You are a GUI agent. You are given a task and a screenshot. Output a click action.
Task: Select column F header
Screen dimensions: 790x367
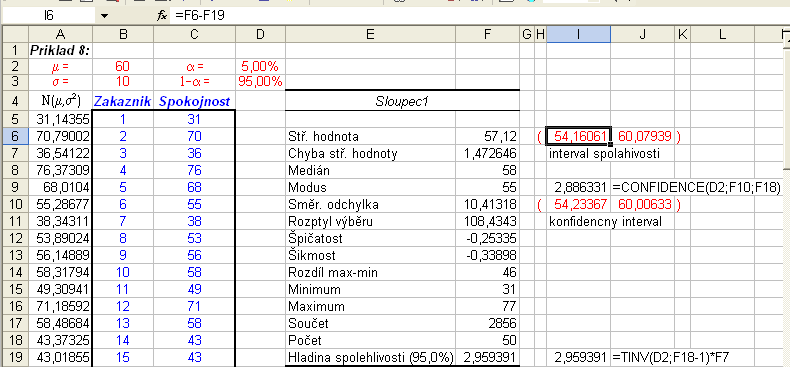pos(487,34)
